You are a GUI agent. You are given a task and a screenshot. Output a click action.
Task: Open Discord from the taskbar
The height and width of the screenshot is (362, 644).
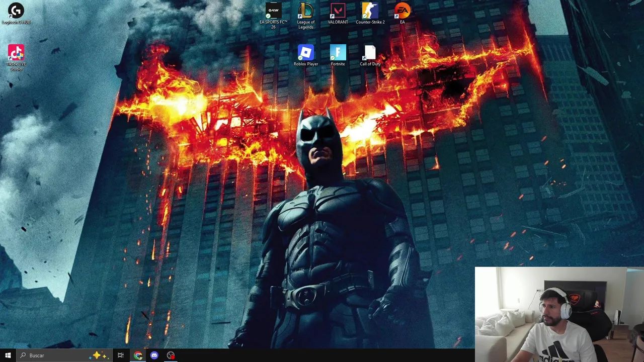[x=154, y=355]
